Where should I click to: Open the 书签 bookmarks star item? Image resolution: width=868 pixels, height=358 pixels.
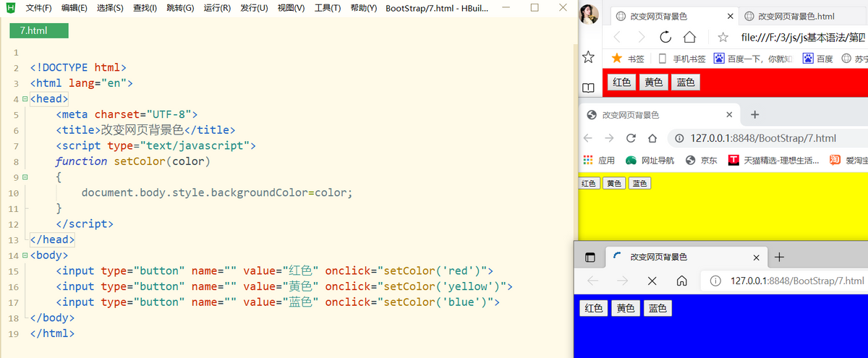[x=628, y=59]
